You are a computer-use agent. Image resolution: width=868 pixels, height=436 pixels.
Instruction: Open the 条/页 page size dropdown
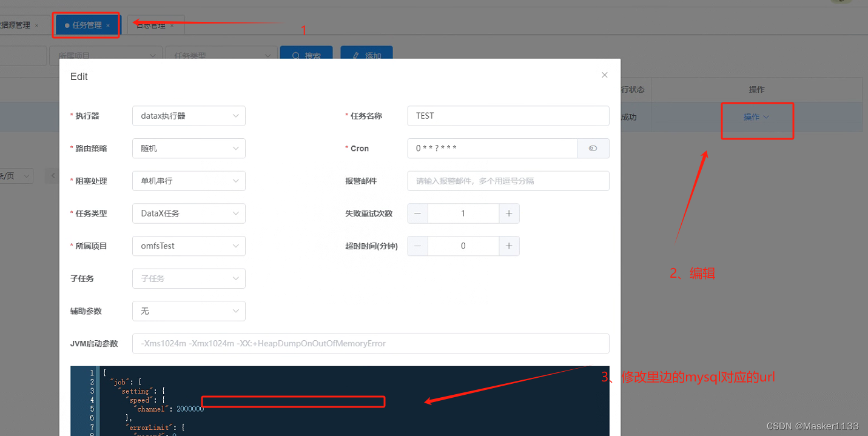[x=16, y=176]
